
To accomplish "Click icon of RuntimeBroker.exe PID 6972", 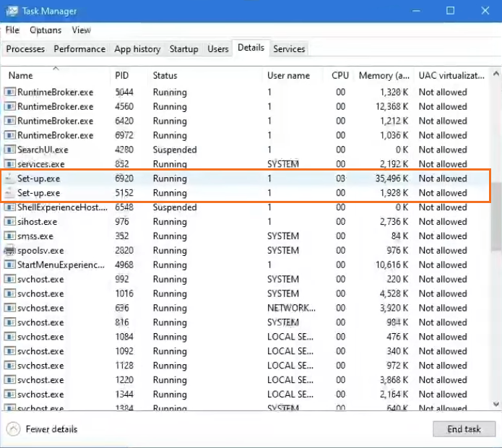I will (x=9, y=135).
